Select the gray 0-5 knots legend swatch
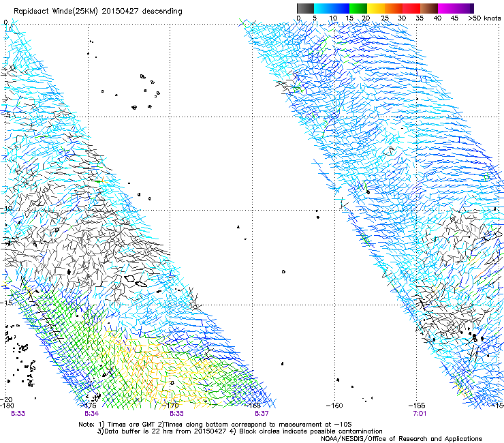Viewport: 504px width, 443px height. tap(305, 8)
